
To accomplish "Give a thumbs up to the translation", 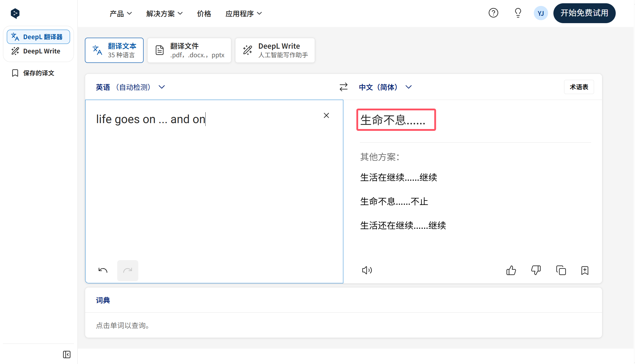I will tap(511, 270).
